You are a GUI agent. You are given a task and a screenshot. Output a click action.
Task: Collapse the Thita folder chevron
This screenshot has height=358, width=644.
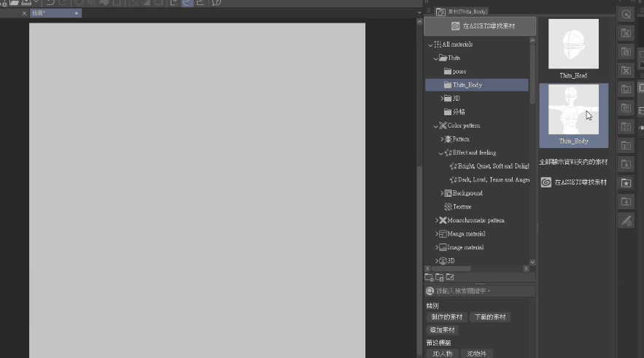435,58
